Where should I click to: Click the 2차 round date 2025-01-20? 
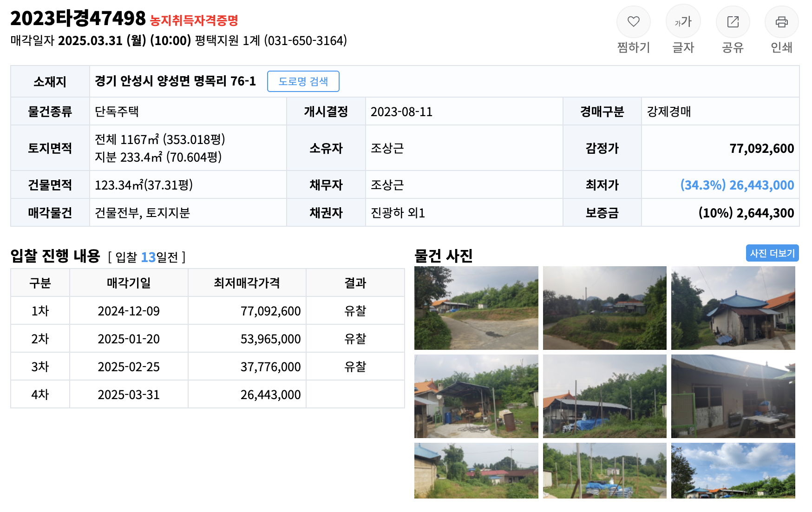point(129,339)
